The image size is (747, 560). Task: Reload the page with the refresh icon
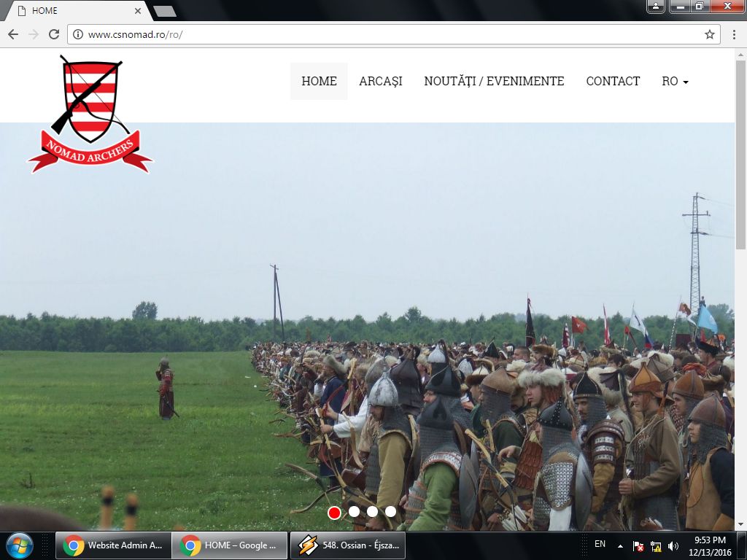[x=54, y=34]
